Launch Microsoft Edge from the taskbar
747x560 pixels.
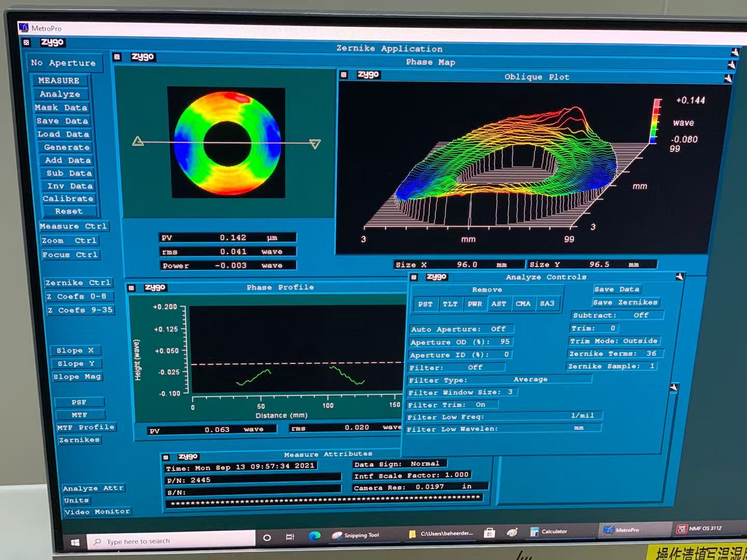coord(314,536)
